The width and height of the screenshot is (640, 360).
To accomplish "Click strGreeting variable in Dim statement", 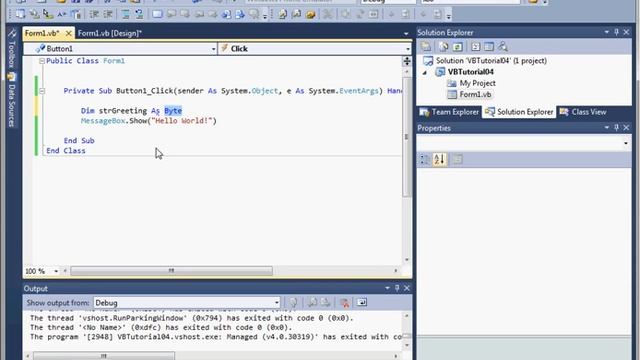I will click(123, 111).
